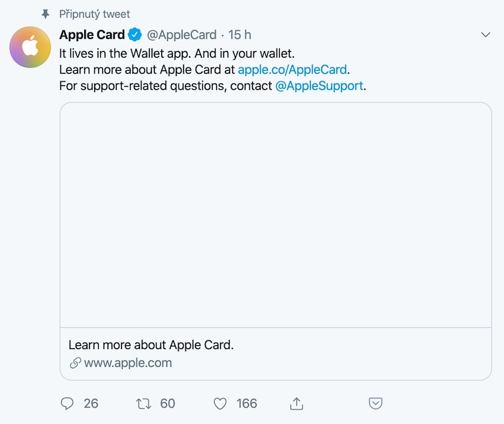The image size is (504, 424).
Task: Click the 60 retweets count
Action: tap(168, 403)
